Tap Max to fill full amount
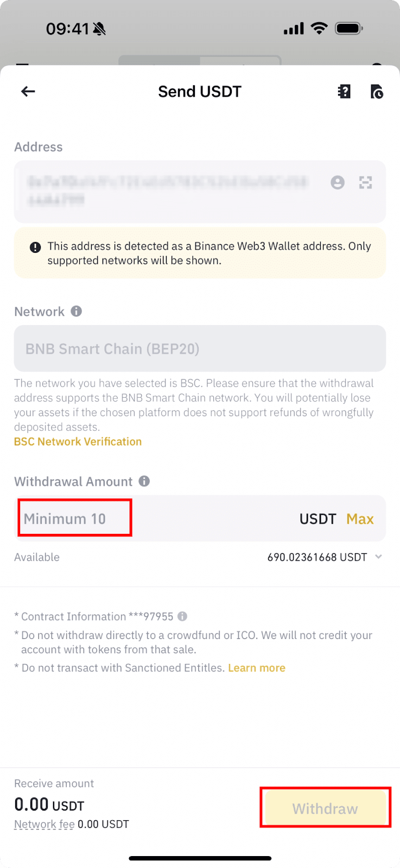Image resolution: width=400 pixels, height=868 pixels. coord(360,519)
